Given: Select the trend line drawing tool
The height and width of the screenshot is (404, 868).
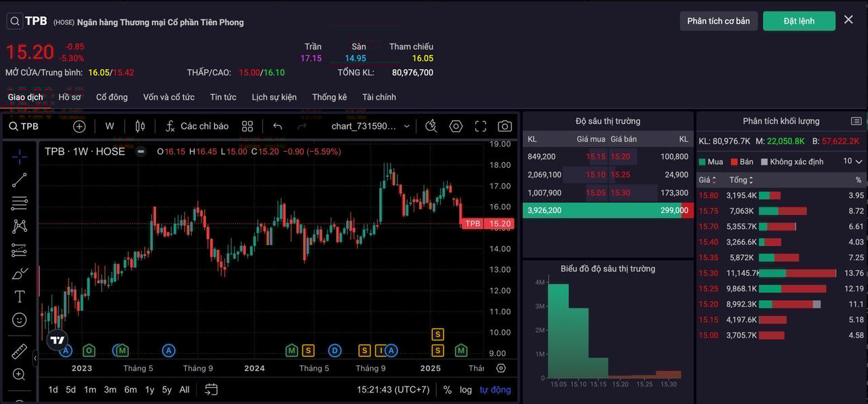Looking at the screenshot, I should tap(20, 180).
